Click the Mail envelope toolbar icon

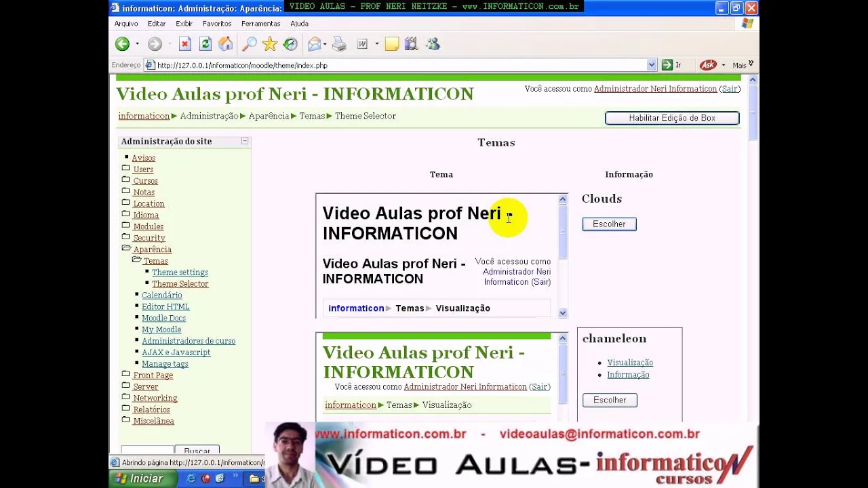(314, 44)
